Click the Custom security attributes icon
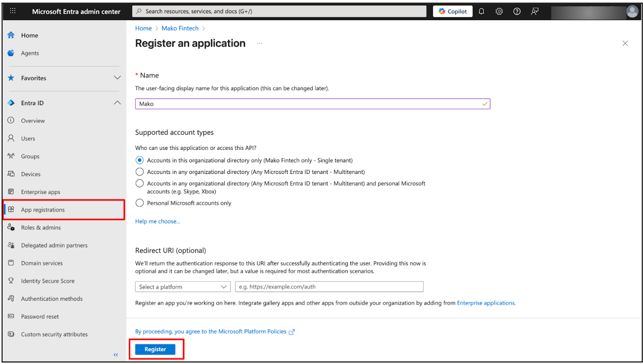This screenshot has width=643, height=364. [11, 334]
